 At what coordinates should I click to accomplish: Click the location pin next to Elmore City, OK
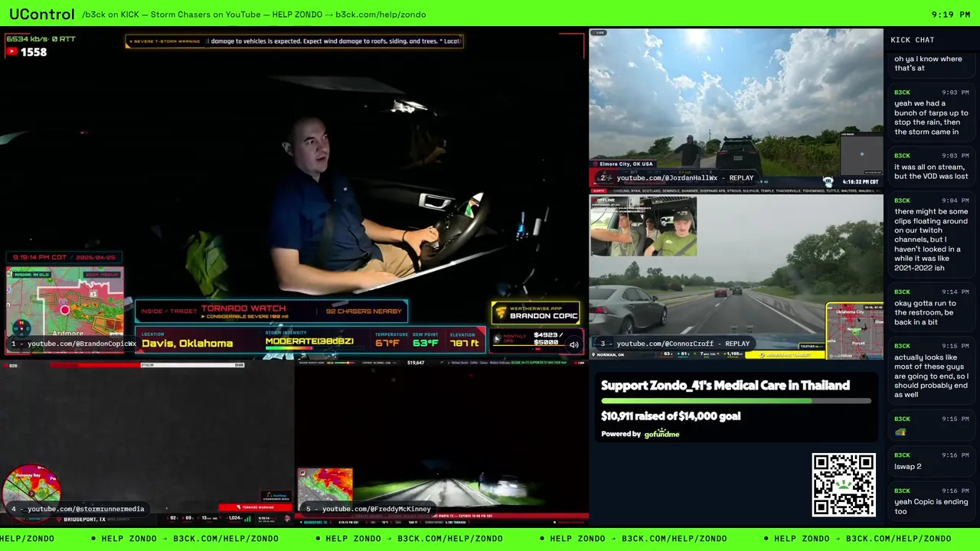tap(595, 164)
